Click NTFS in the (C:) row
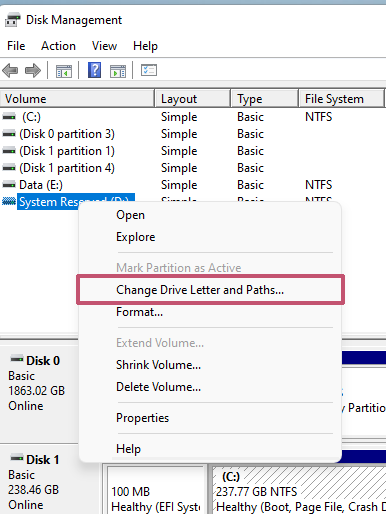Screen dimensions: 386x514 tap(318, 117)
